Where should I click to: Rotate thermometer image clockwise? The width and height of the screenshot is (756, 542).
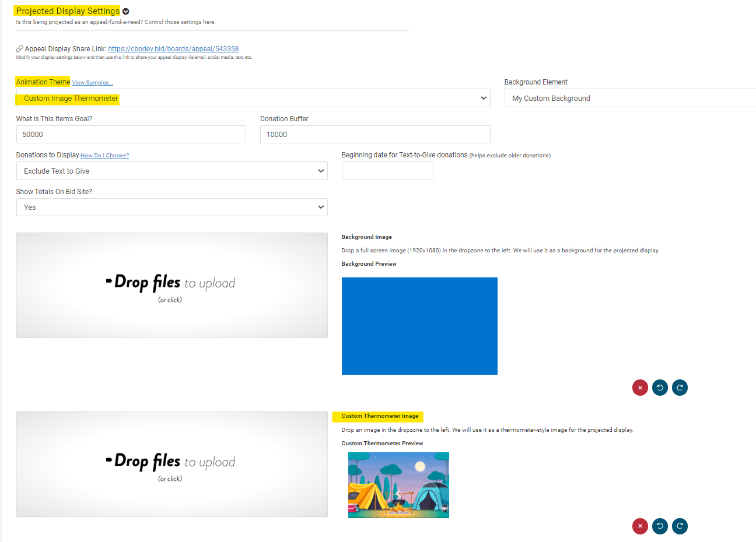(680, 526)
